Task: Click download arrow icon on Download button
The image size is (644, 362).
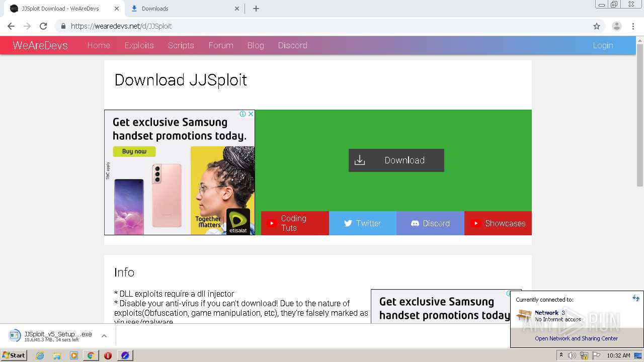Action: [x=360, y=160]
